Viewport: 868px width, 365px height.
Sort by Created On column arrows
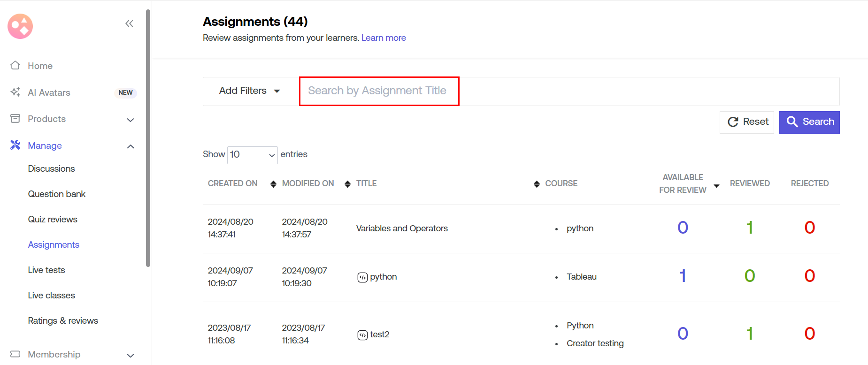[x=273, y=184]
